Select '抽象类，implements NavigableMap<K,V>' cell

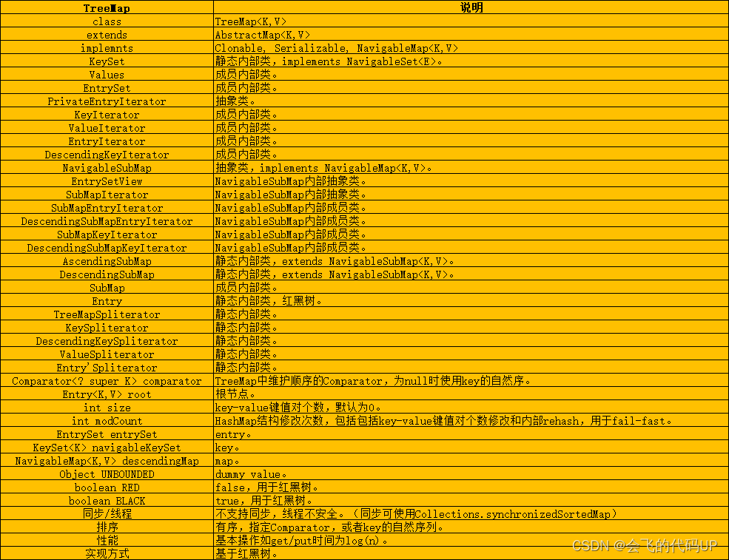coord(471,168)
